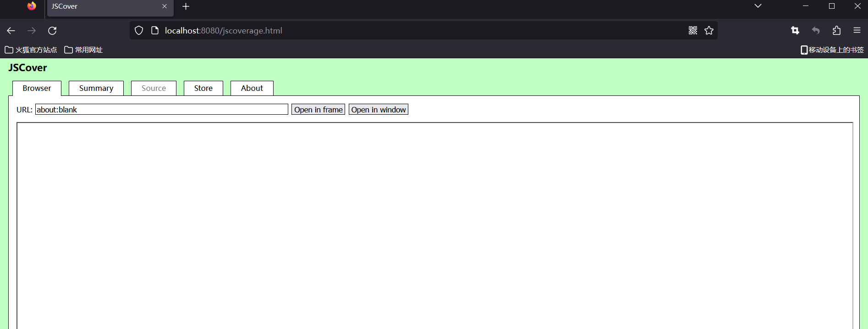List all tabs dropdown arrow
Image resolution: width=868 pixels, height=329 pixels.
coord(758,6)
